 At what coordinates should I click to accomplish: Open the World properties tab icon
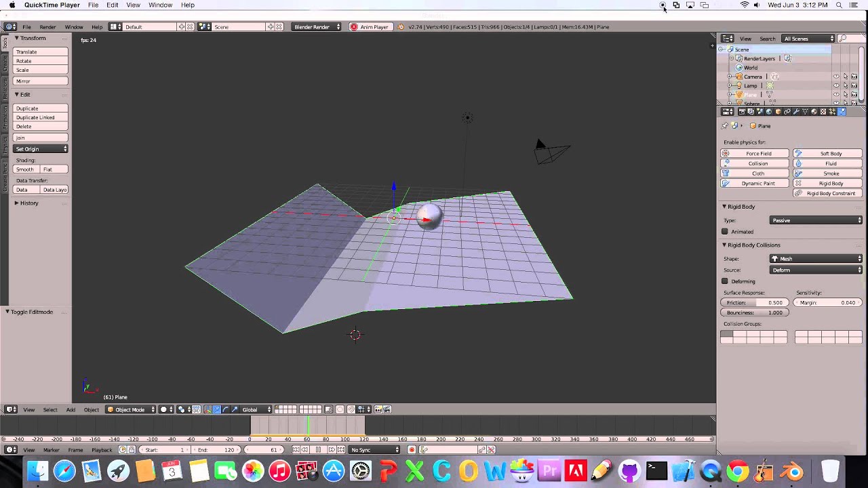point(769,111)
